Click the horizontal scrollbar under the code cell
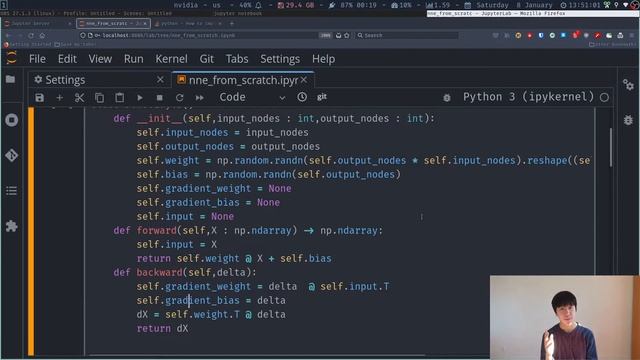640x360 pixels. 257,355
